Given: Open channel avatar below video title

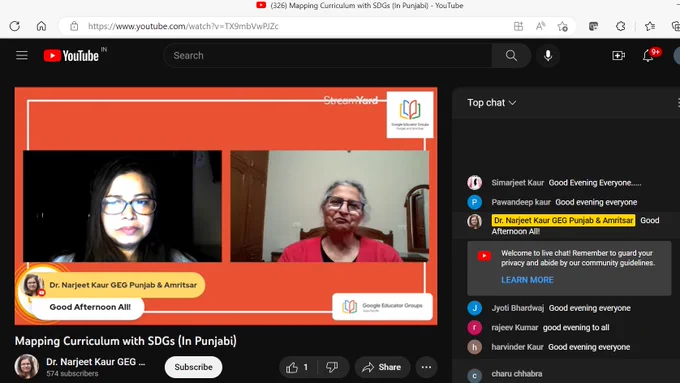Looking at the screenshot, I should (x=26, y=367).
